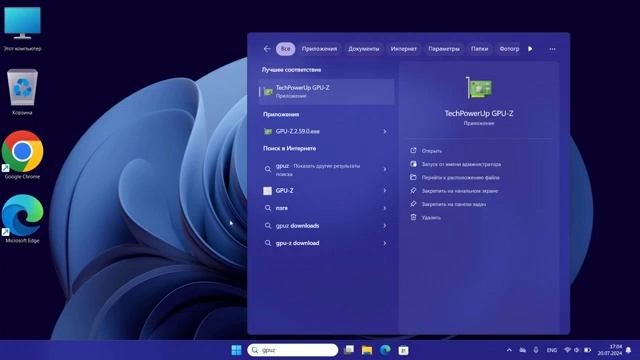640x360 pixels.
Task: Click battery status tray icon
Action: click(587, 350)
